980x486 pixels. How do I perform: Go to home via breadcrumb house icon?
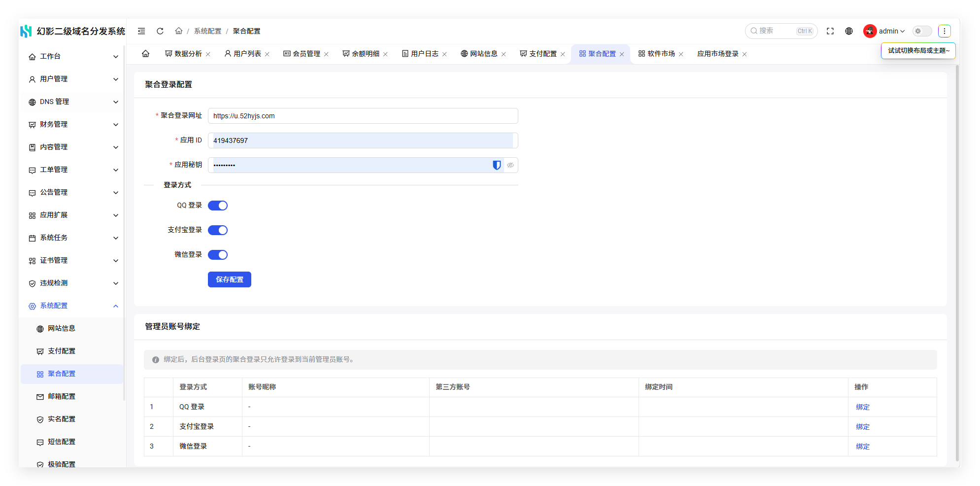pyautogui.click(x=178, y=31)
